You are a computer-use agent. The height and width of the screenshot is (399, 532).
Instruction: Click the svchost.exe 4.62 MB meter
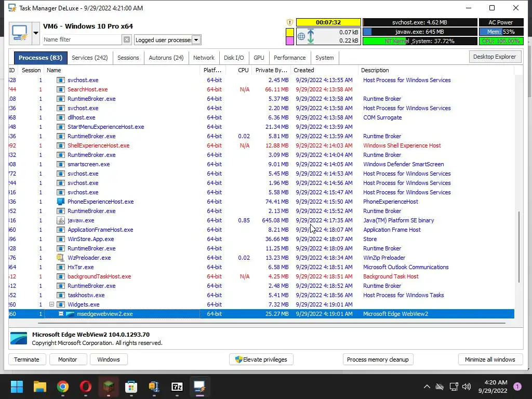pos(420,22)
